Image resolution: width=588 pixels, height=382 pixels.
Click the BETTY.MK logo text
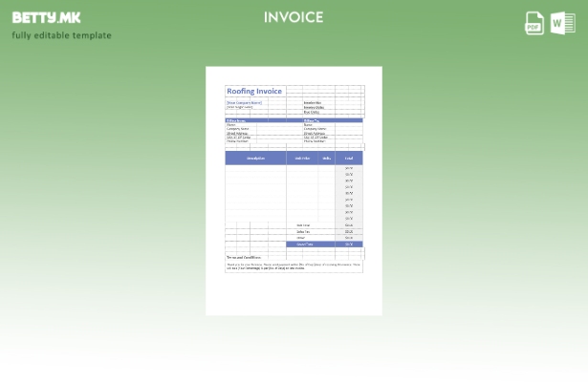click(x=47, y=17)
